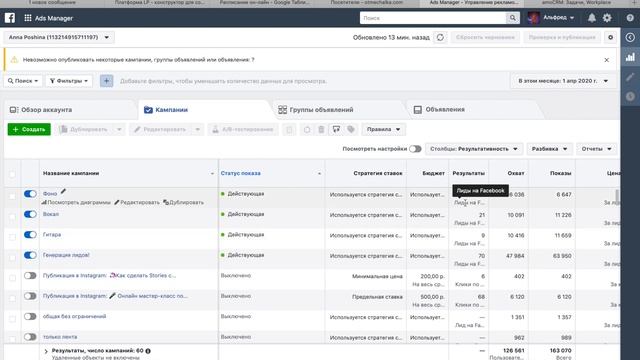This screenshot has height=360, width=640.
Task: Click the disabled copy icon in toolbar
Action: click(289, 129)
